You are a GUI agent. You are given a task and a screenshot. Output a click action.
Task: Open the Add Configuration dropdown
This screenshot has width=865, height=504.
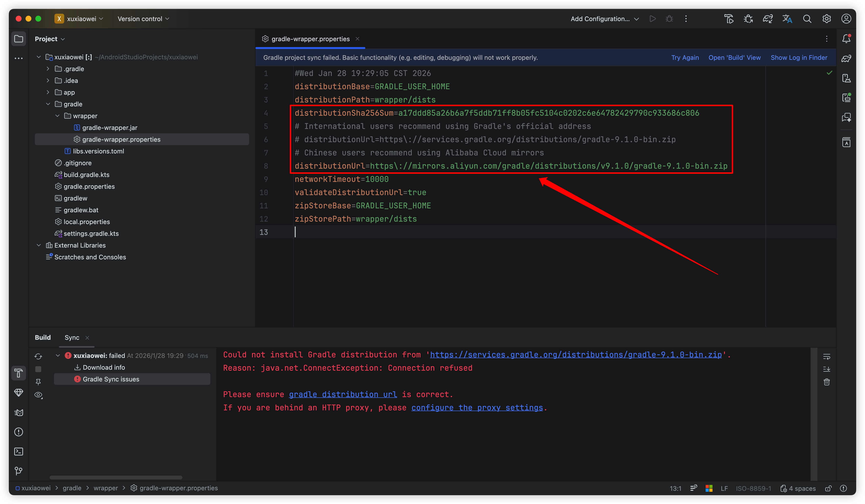(x=604, y=19)
